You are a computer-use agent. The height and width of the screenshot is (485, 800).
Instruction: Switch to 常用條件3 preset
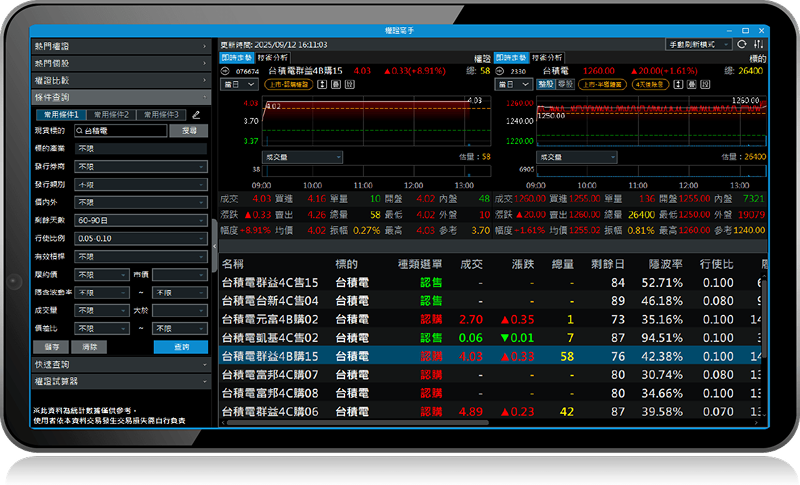[161, 115]
